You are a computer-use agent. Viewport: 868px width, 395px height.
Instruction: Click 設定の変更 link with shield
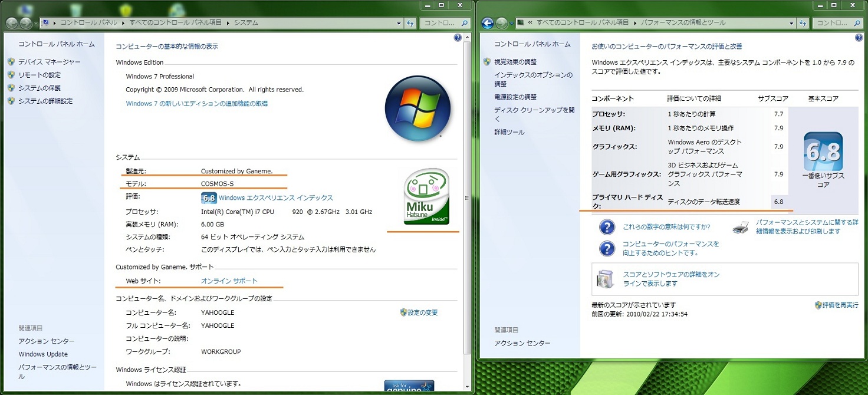423,312
